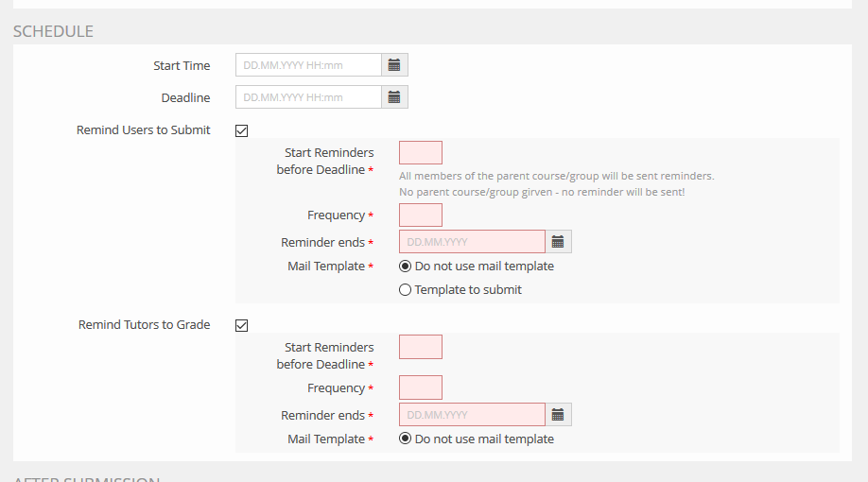The width and height of the screenshot is (868, 482).
Task: Focus users' Start Reminders before Deadline field
Action: 421,153
